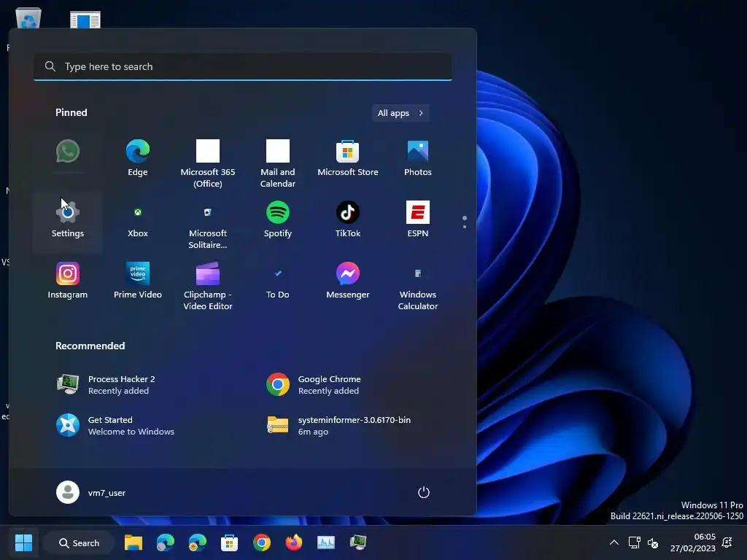Go to next page of pinned apps
The width and height of the screenshot is (747, 560).
pos(465,226)
